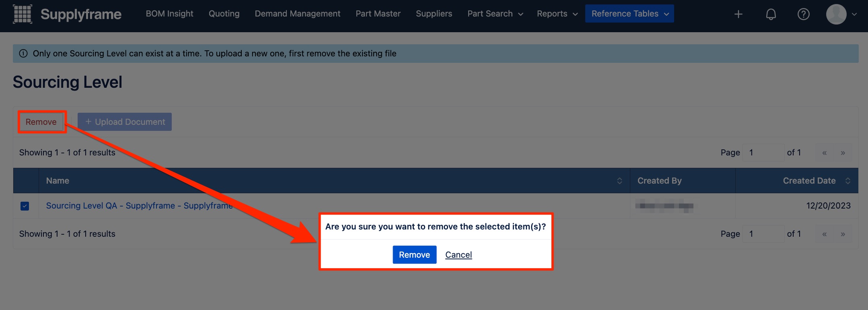Navigate to Part Master
This screenshot has height=310, width=868.
378,14
